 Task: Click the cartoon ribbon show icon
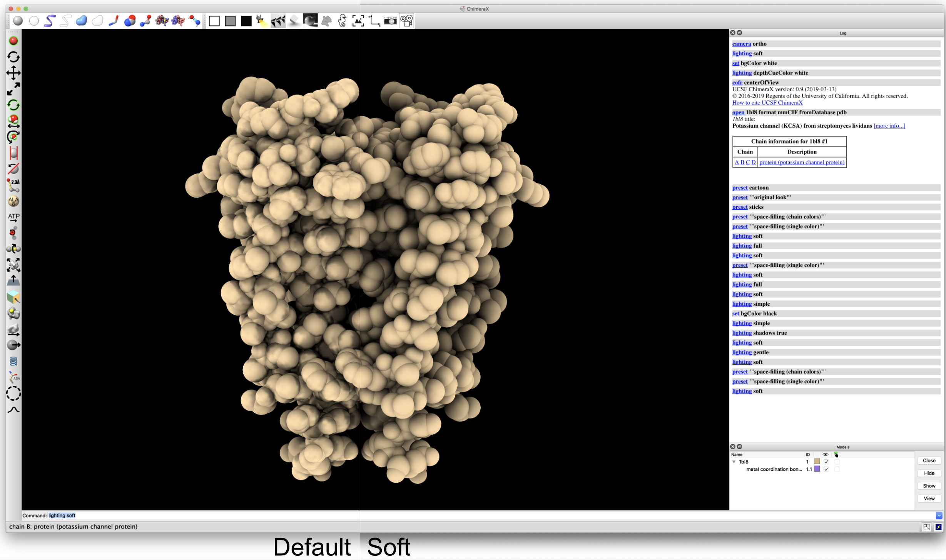[50, 20]
